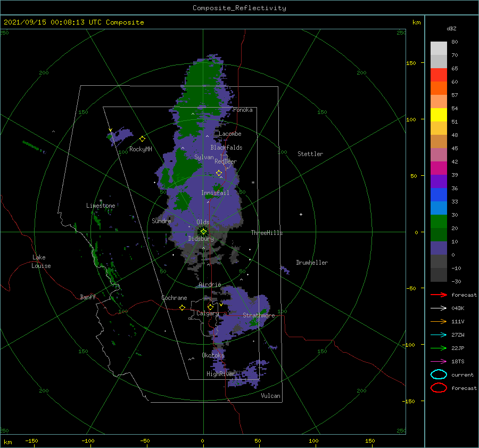The height and width of the screenshot is (448, 479).
Task: Click the yellow diamond marker below RedDeer
Action: tap(219, 173)
